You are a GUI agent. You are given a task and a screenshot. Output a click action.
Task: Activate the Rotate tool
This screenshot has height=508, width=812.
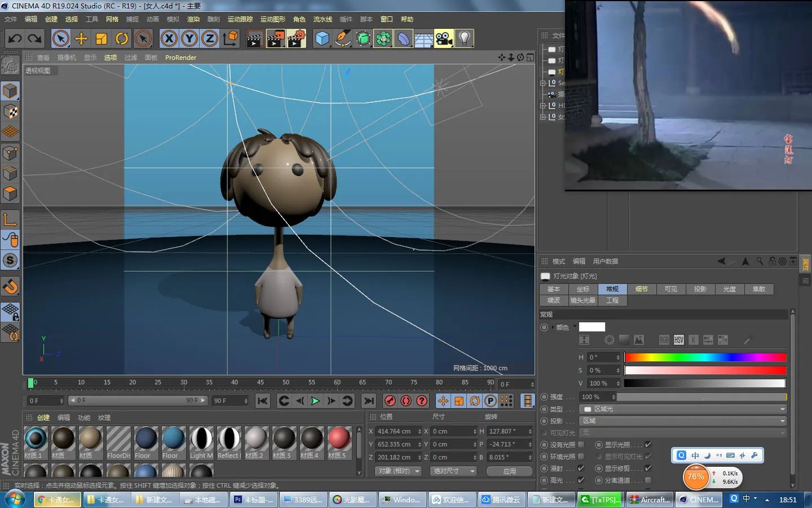pyautogui.click(x=122, y=38)
